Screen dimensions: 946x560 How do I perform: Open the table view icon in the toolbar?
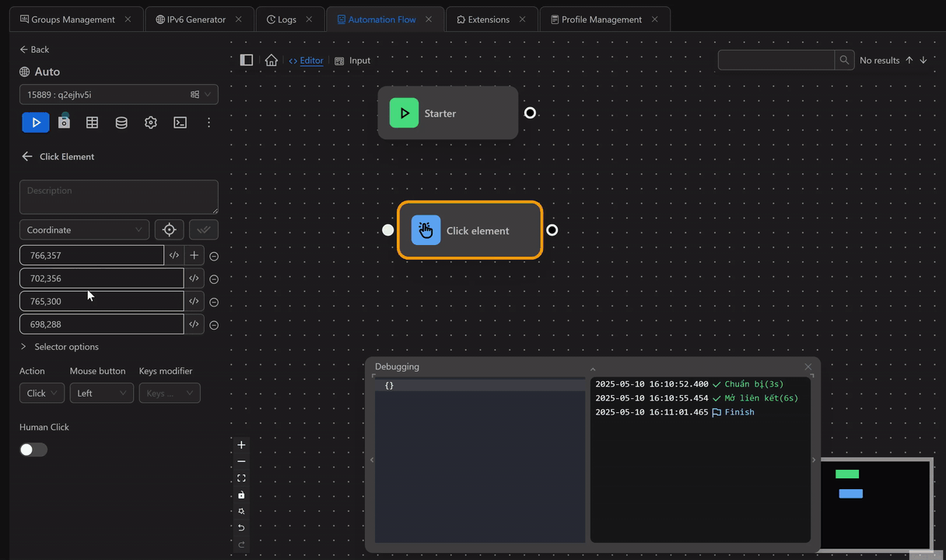tap(92, 122)
